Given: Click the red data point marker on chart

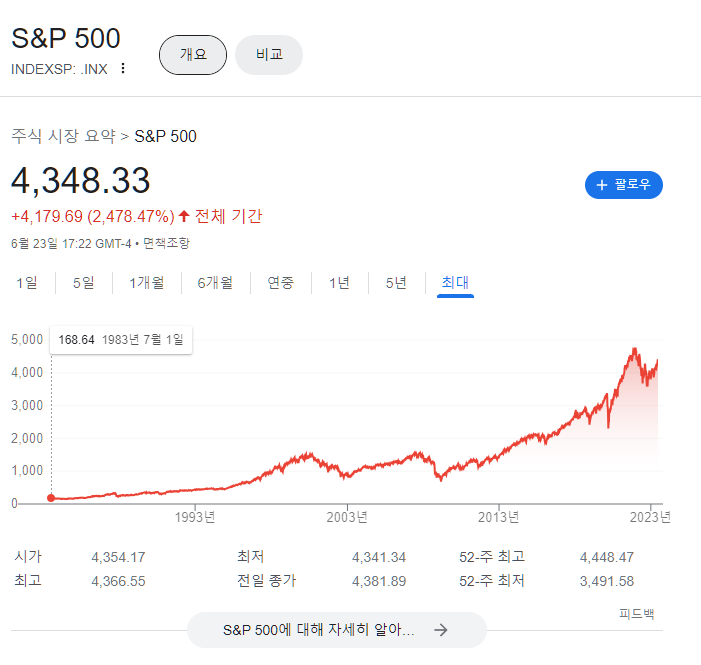Looking at the screenshot, I should click(x=51, y=498).
